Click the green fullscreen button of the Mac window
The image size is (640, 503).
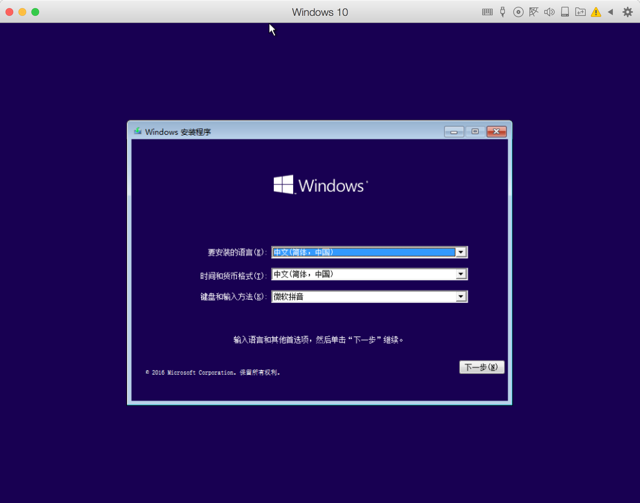tap(35, 12)
